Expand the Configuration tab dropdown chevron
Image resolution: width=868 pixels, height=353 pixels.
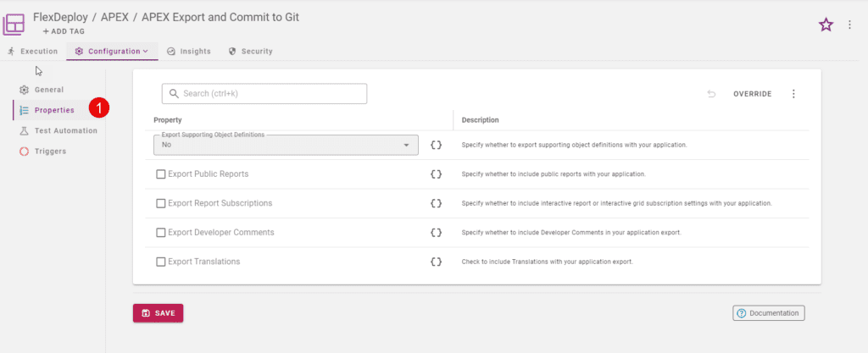(x=146, y=52)
